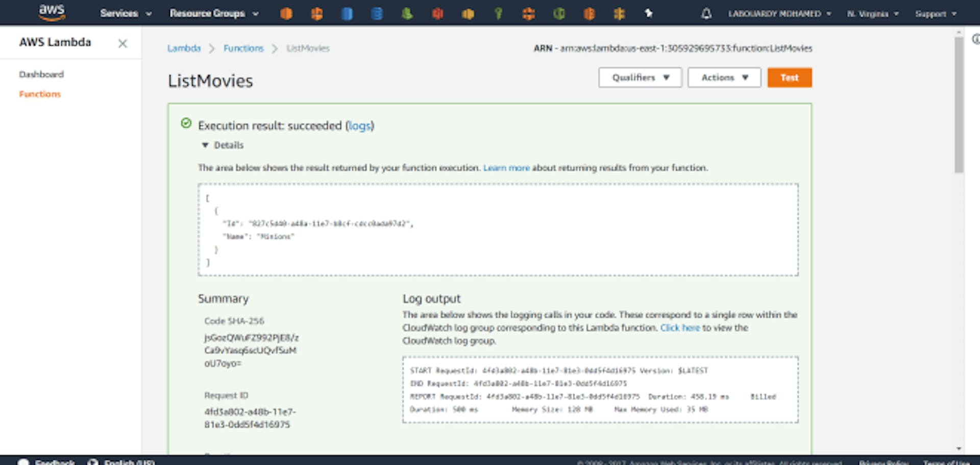980x465 pixels.
Task: Click the green execution success checkmark
Action: [x=186, y=123]
